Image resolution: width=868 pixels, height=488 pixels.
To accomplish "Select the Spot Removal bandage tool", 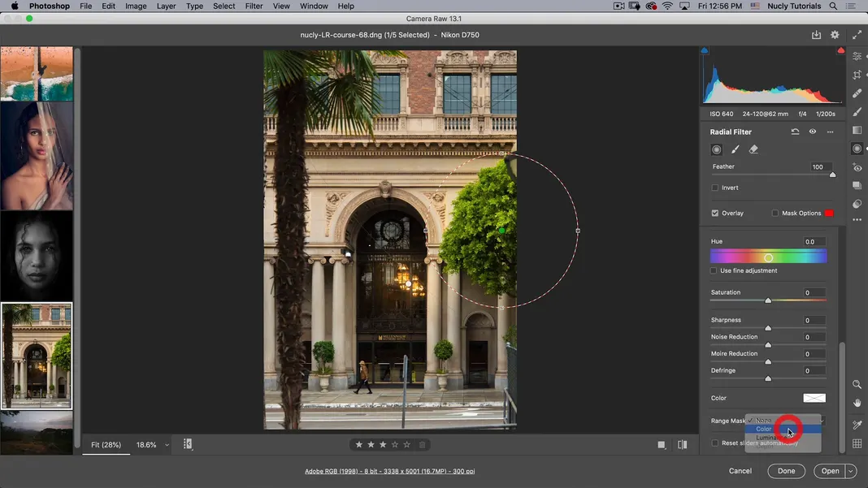I will (857, 93).
